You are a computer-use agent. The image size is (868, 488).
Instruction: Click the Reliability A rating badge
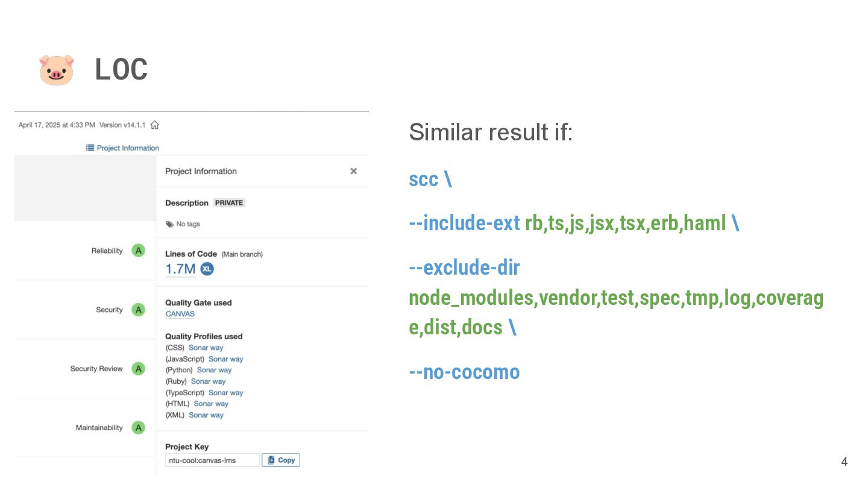pyautogui.click(x=139, y=251)
